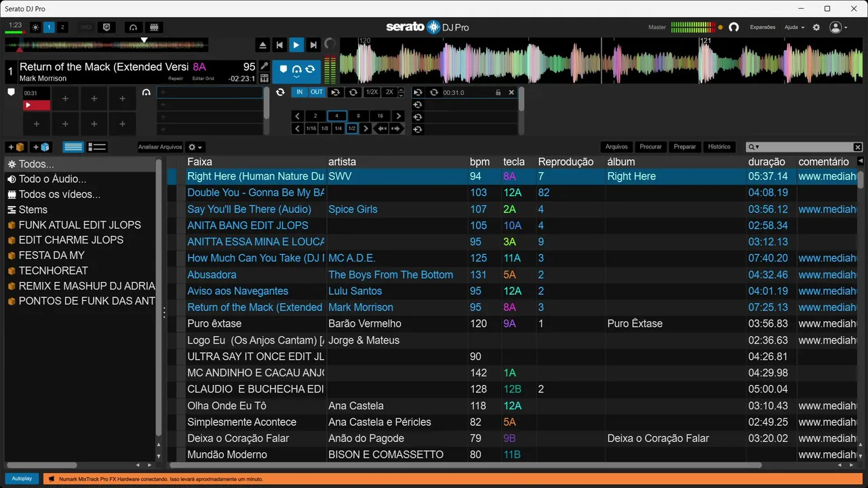Open the FUNK ATUAL EDIT JLOPS crate
This screenshot has height=488, width=868.
click(x=80, y=225)
